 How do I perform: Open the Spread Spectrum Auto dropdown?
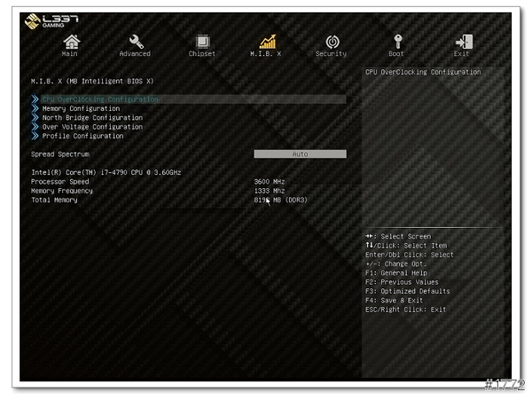point(300,154)
